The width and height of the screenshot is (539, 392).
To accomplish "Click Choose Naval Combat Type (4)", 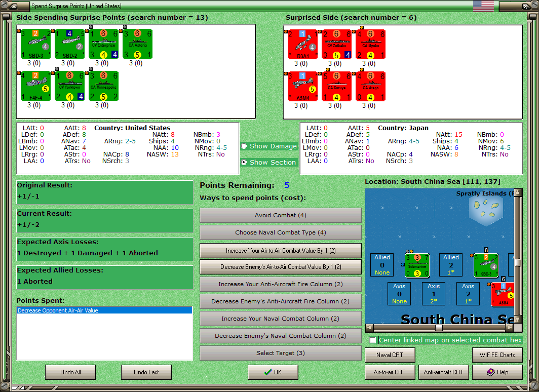I will [x=281, y=232].
